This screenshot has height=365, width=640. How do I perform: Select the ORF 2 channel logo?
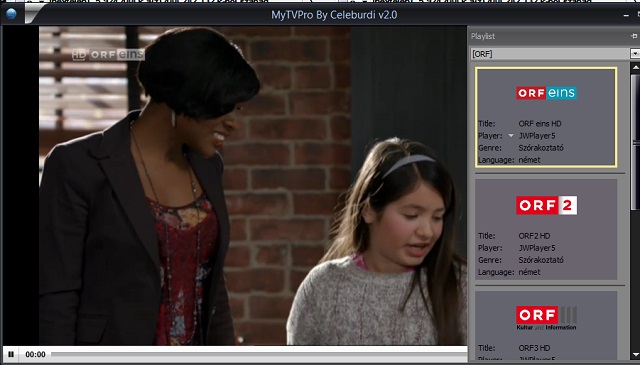click(546, 205)
